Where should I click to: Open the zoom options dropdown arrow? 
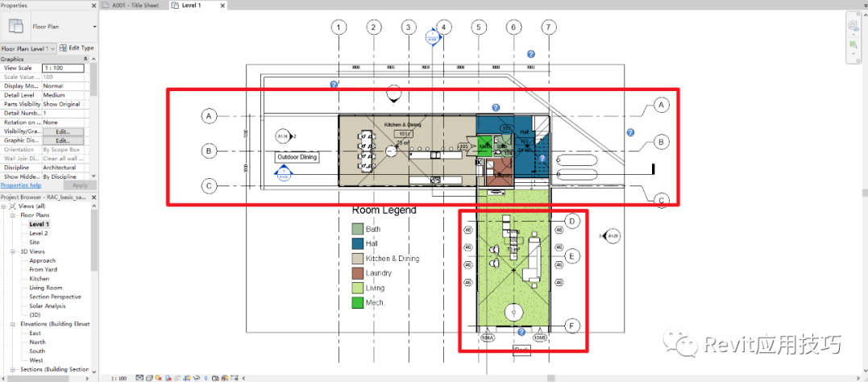[x=853, y=52]
